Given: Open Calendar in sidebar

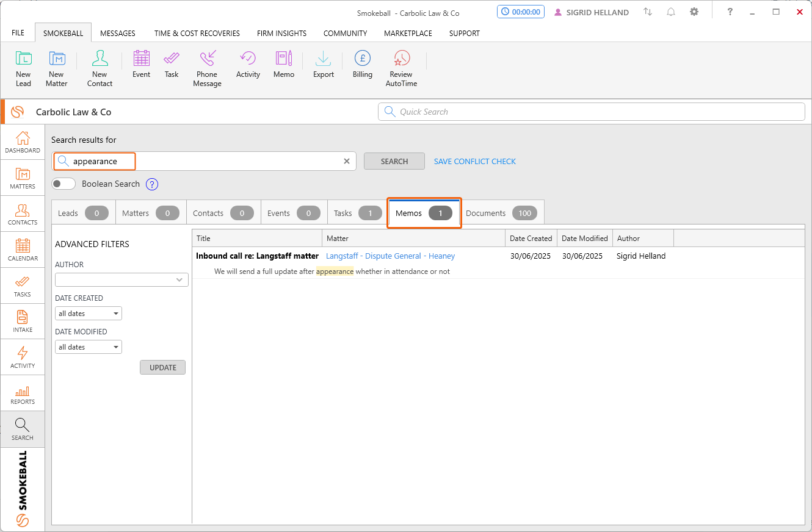Looking at the screenshot, I should click(x=23, y=250).
